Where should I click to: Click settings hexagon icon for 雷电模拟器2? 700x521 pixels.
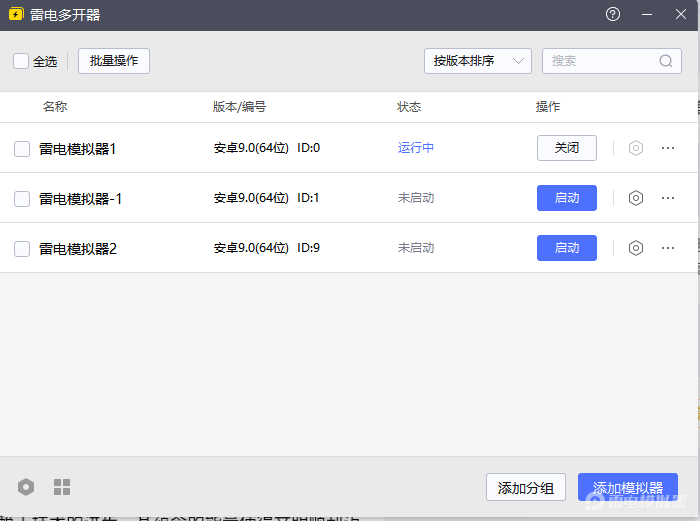point(635,248)
